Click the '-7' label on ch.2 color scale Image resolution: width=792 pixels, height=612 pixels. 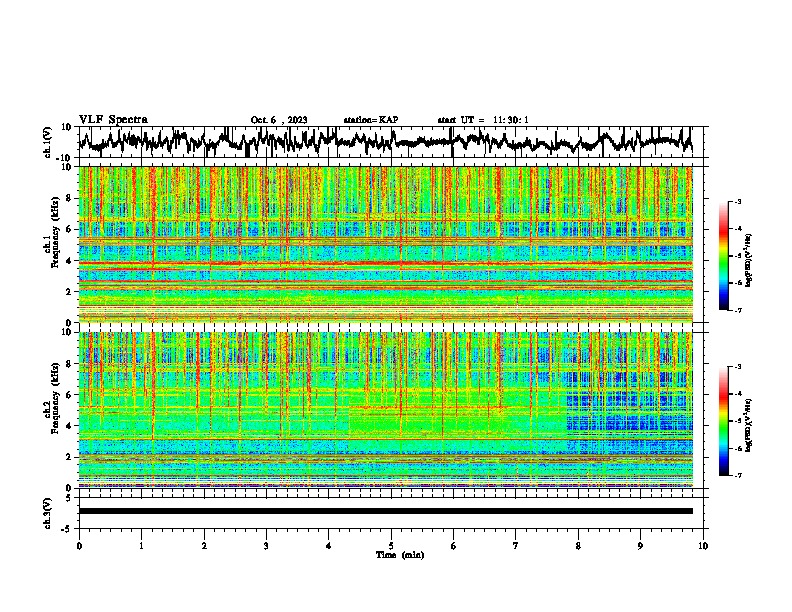737,475
